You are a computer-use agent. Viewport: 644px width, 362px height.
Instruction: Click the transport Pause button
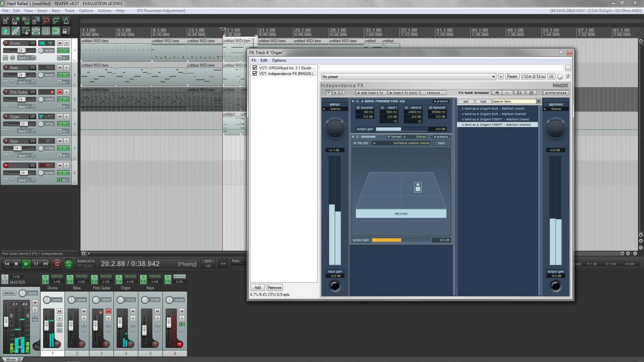pos(36,264)
